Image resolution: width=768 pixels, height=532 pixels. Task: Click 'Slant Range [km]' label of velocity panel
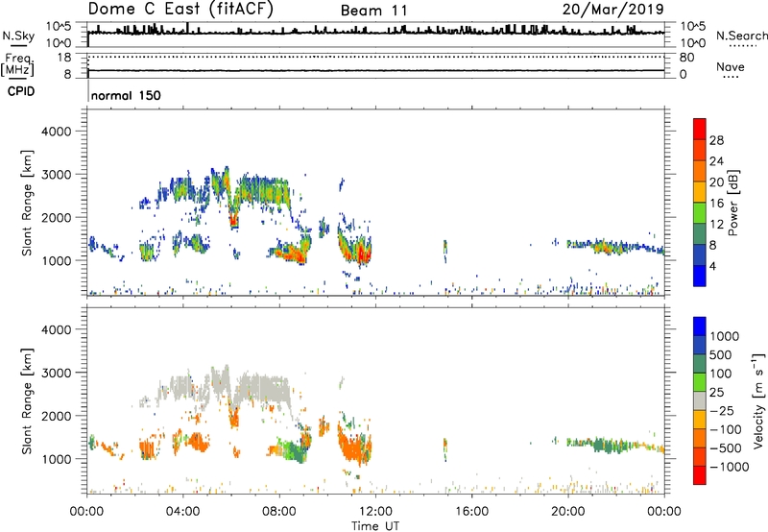click(x=27, y=401)
